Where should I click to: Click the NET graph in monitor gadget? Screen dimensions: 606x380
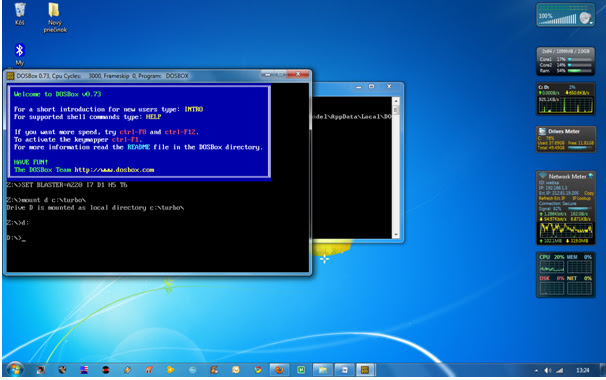579,288
